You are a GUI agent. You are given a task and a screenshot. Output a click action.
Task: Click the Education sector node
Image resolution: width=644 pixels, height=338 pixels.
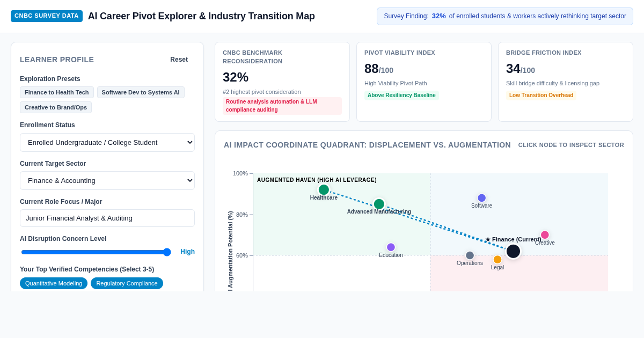pos(391,247)
